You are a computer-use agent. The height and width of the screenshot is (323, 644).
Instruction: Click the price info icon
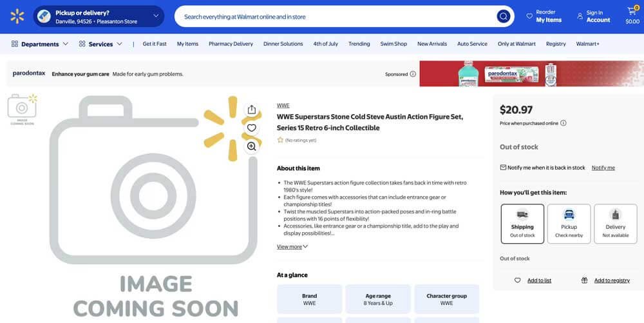tap(563, 123)
